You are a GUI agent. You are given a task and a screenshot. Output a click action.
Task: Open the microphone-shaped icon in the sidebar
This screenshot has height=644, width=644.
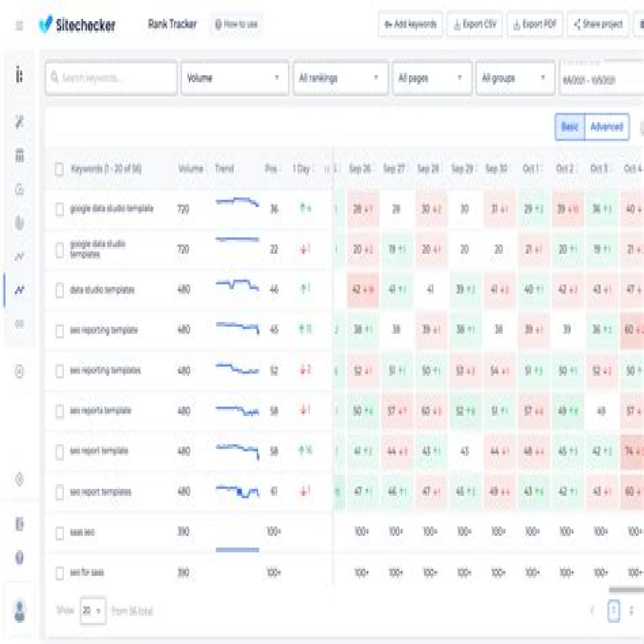click(19, 223)
